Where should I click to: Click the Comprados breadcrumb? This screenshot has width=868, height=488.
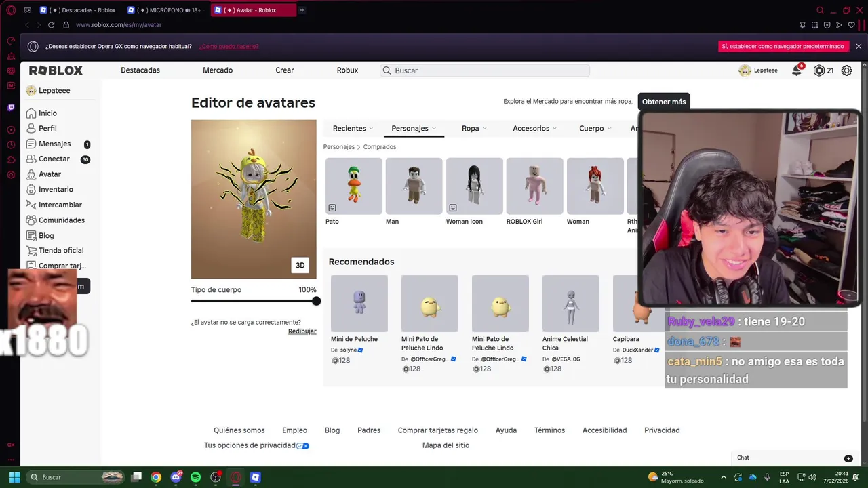coord(380,147)
